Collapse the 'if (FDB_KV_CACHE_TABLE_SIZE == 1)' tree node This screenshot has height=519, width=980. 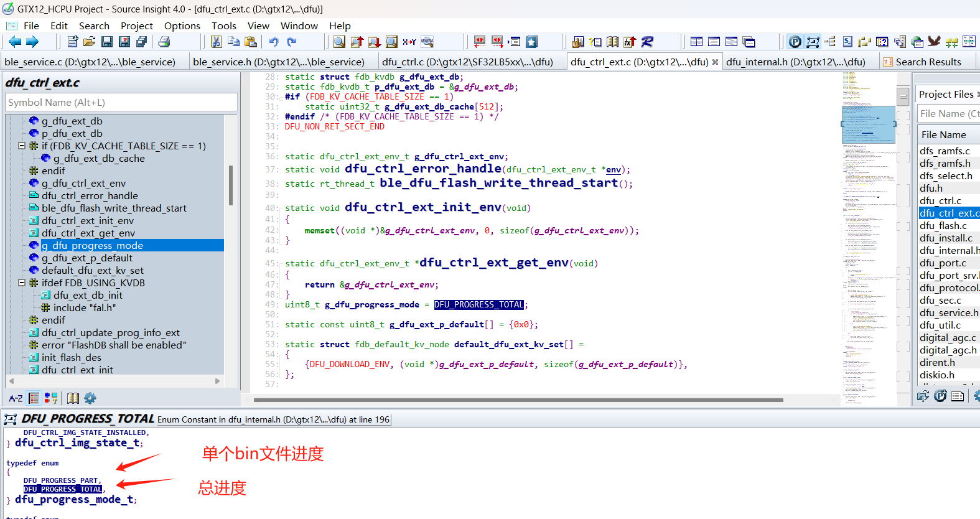click(x=22, y=146)
